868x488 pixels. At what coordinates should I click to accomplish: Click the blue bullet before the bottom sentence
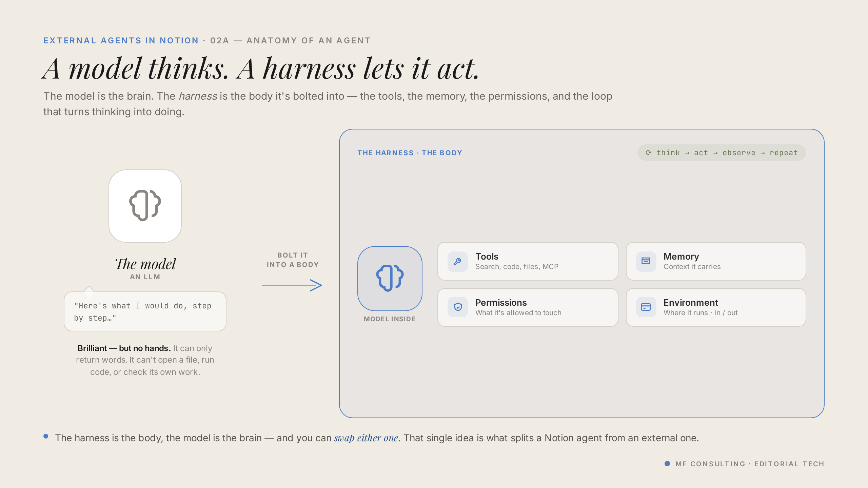(46, 436)
